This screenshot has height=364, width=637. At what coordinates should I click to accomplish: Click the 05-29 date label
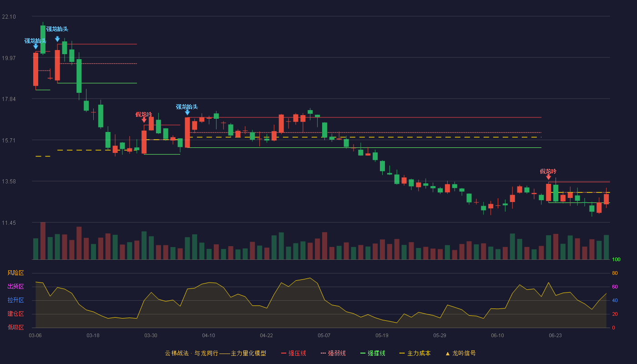pos(440,335)
